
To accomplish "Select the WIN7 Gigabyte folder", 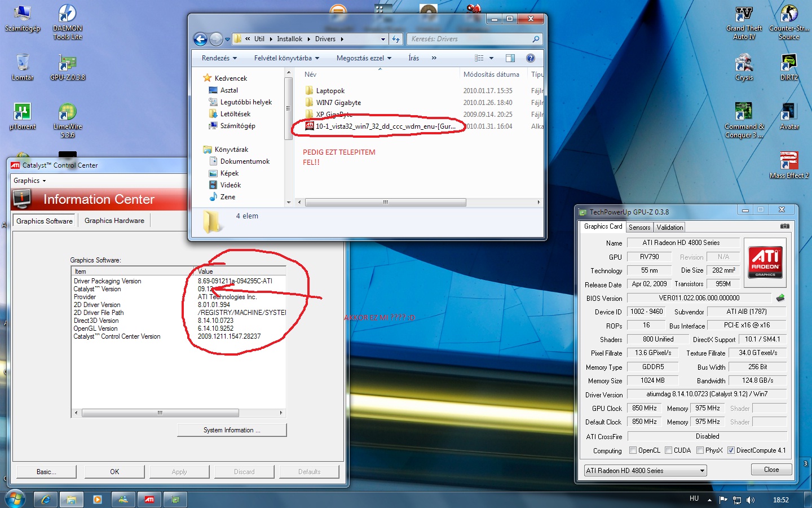I will (x=338, y=102).
